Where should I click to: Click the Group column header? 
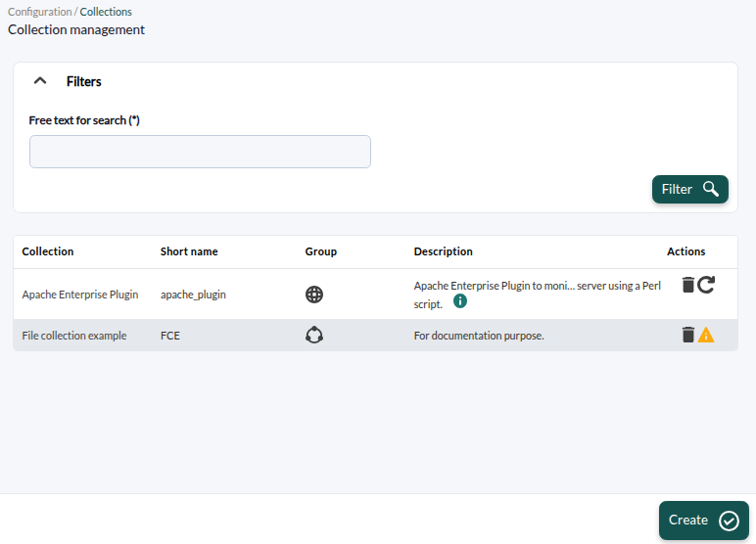point(320,251)
